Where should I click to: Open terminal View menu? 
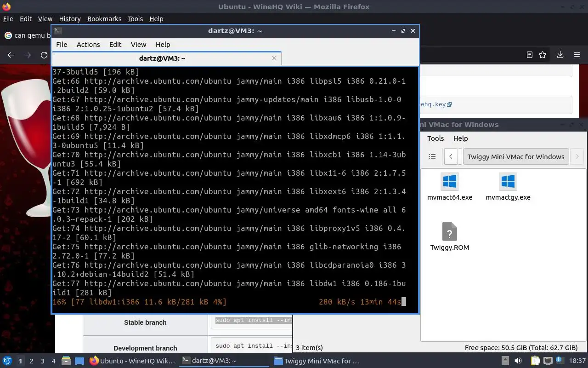[138, 45]
